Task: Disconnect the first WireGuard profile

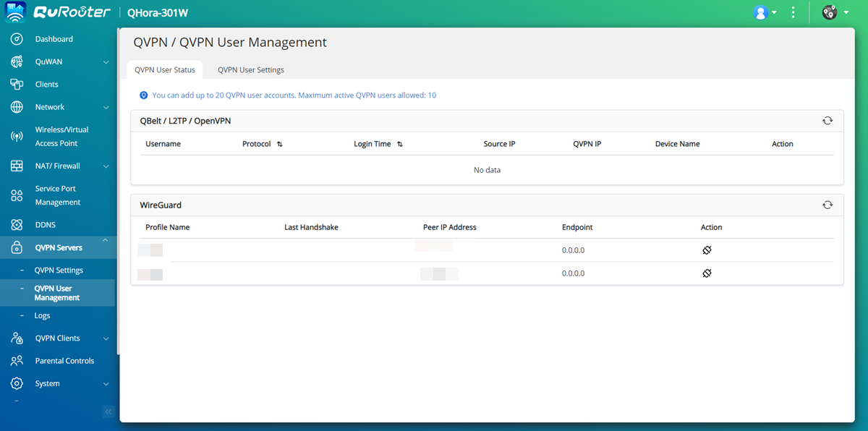Action: tap(707, 250)
